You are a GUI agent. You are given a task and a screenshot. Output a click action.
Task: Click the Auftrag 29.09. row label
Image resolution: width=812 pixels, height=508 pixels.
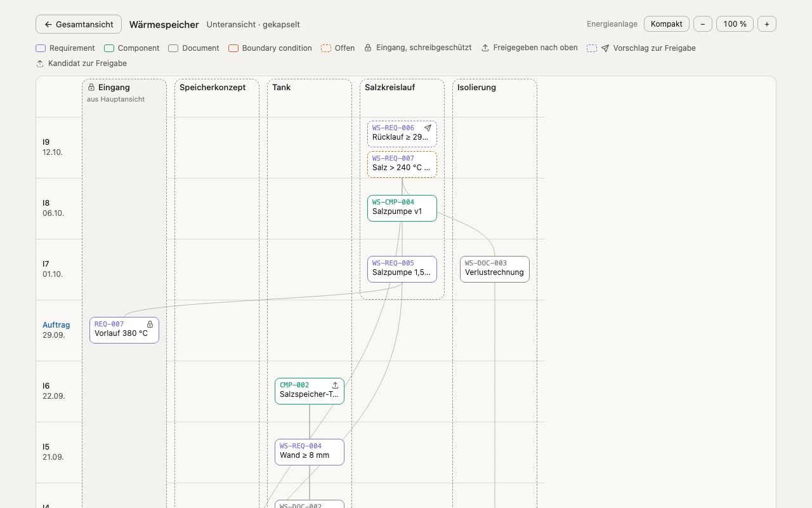tap(56, 330)
